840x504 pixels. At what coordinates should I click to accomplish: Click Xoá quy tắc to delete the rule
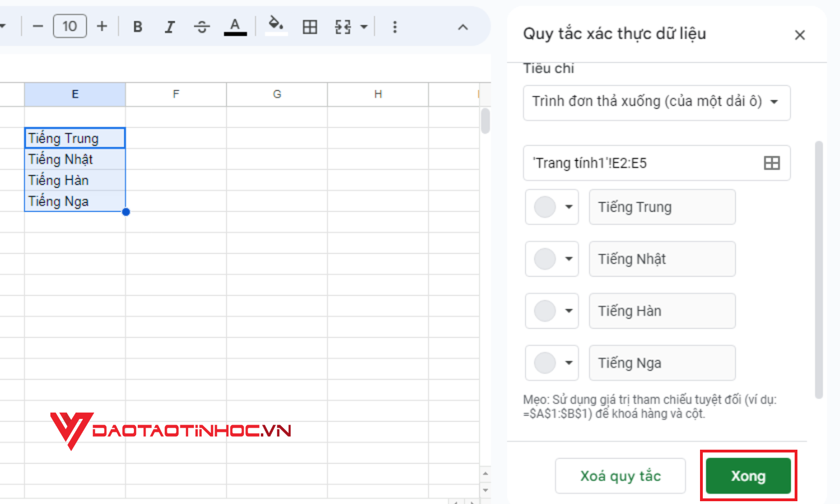point(620,475)
